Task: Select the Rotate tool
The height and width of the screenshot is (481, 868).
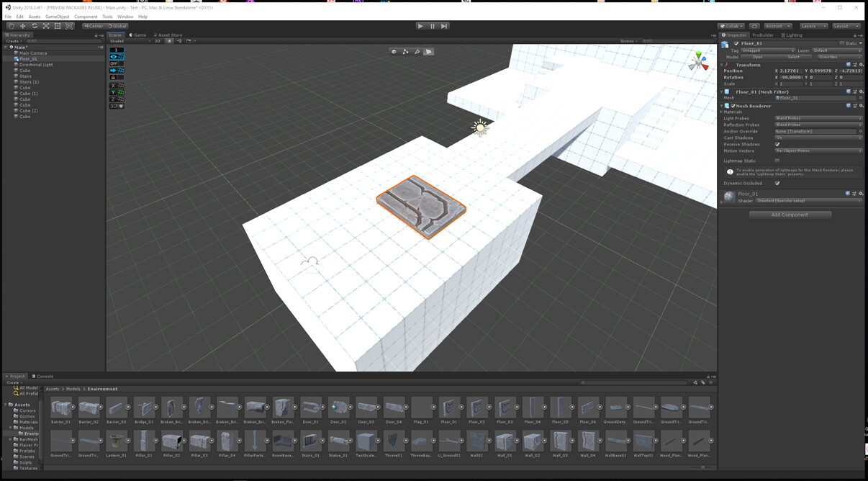Action: point(35,27)
